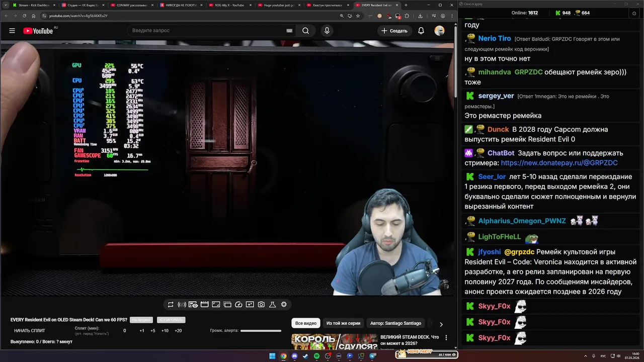
Task: Open the browser extensions puzzle menu
Action: tap(407, 16)
